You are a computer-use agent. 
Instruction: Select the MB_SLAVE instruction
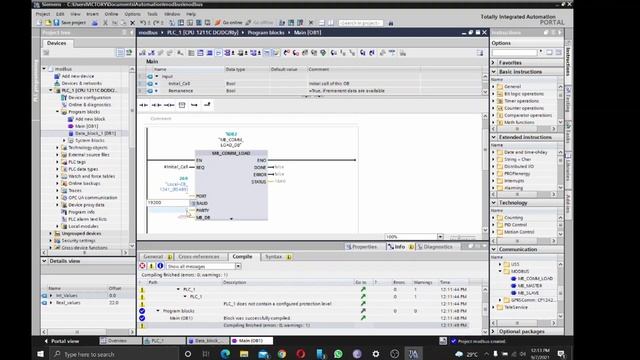coord(528,293)
